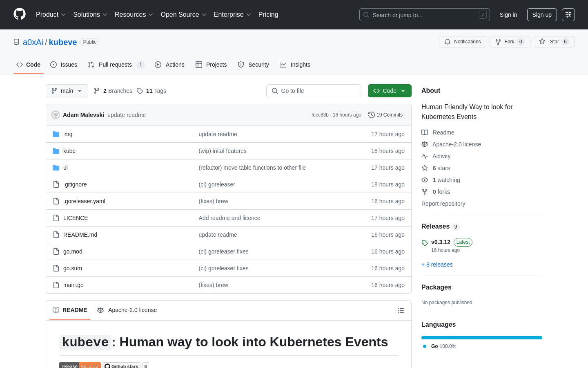Click Adam Malevski's avatar
This screenshot has width=588, height=368.
(x=56, y=115)
